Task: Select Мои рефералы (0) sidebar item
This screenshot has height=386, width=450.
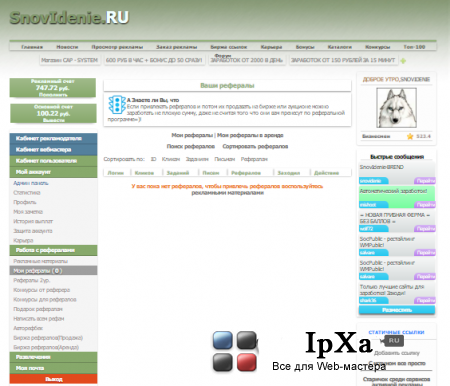Action: click(53, 271)
